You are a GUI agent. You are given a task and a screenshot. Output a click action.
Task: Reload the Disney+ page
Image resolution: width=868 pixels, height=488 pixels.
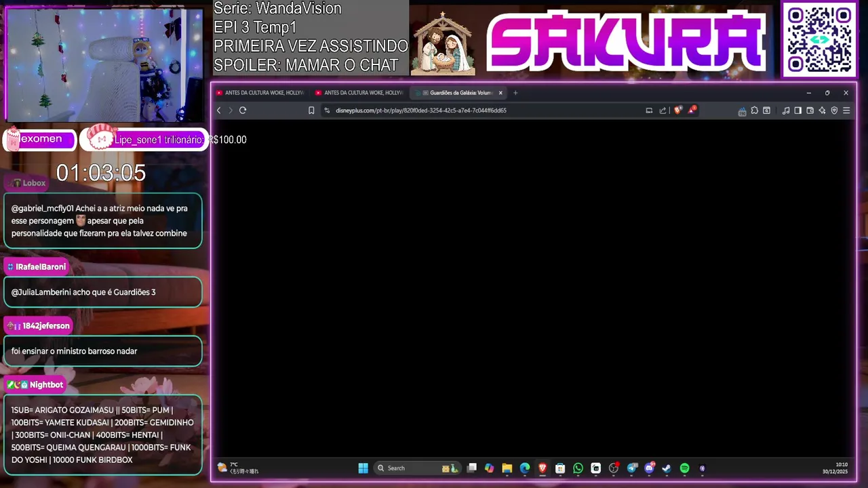click(x=243, y=110)
